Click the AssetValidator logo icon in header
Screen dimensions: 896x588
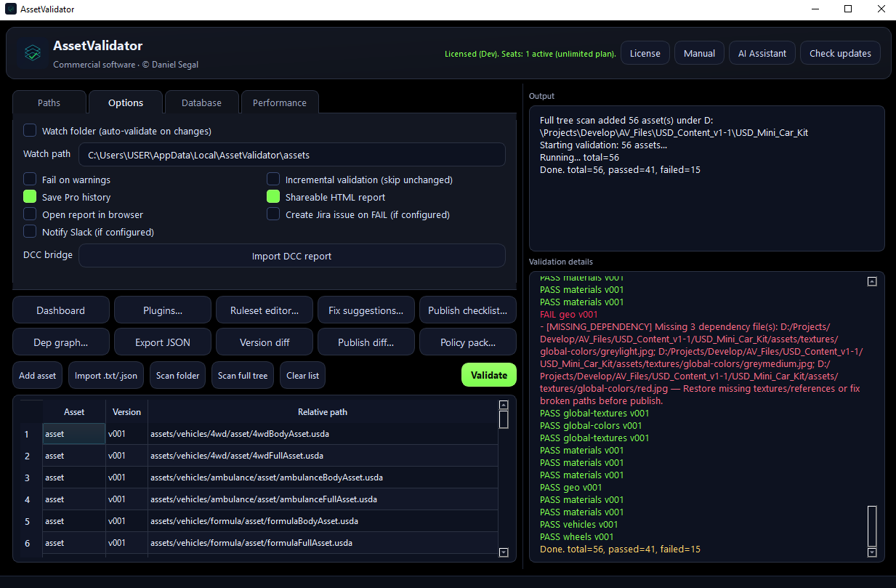click(32, 53)
